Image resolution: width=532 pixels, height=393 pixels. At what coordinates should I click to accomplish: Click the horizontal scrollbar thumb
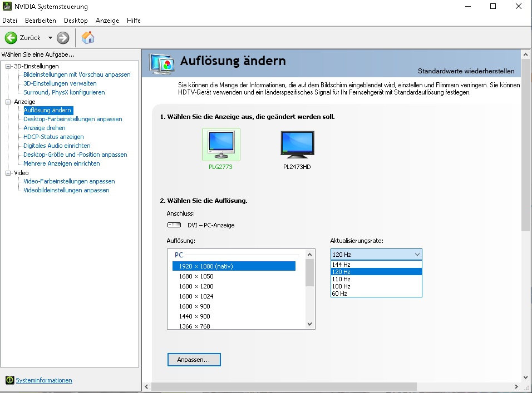pyautogui.click(x=284, y=386)
